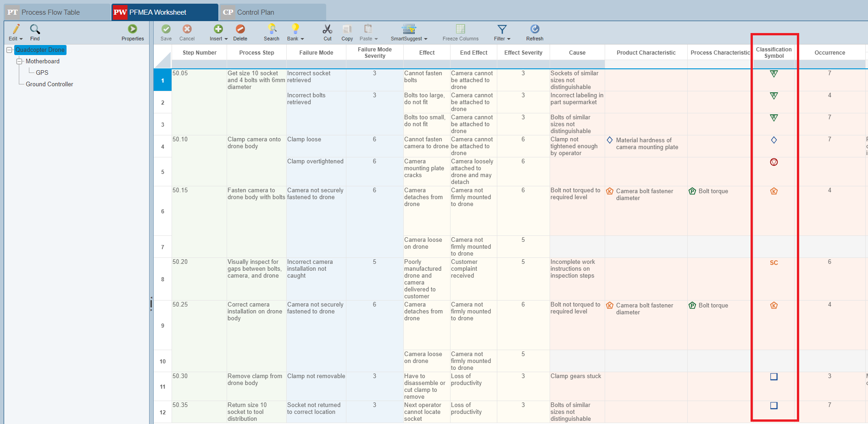Open the Edit dropdown menu

(15, 32)
